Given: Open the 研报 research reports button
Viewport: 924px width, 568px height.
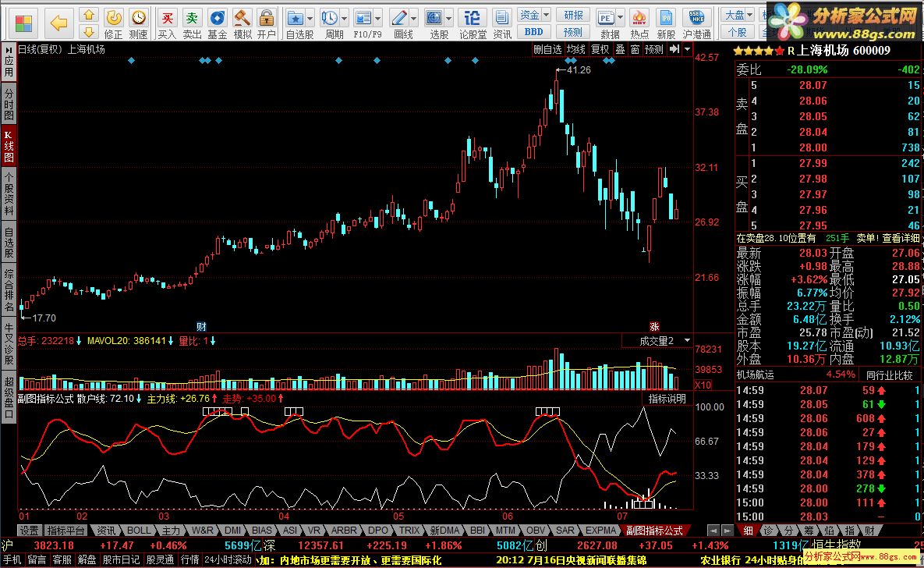Looking at the screenshot, I should point(573,15).
